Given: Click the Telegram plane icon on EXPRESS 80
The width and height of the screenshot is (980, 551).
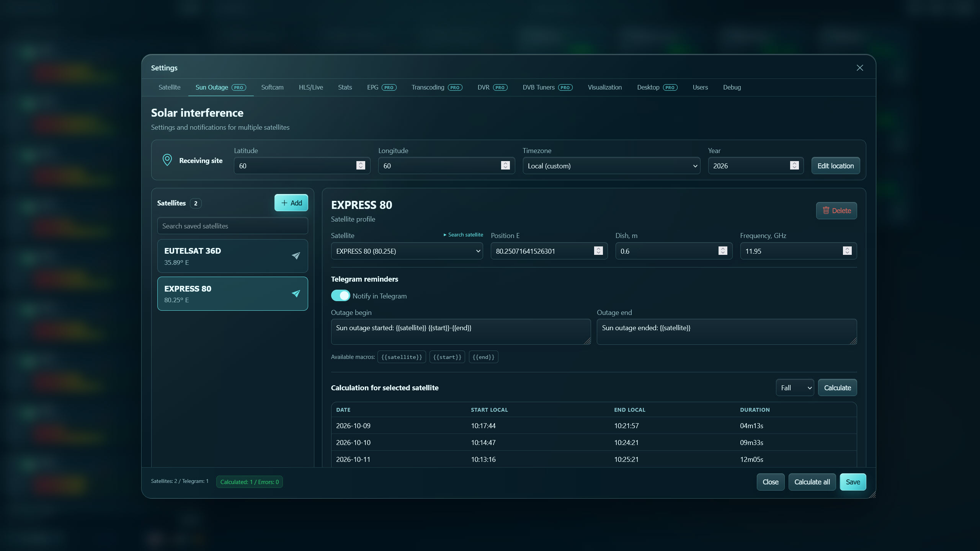Looking at the screenshot, I should pos(296,293).
